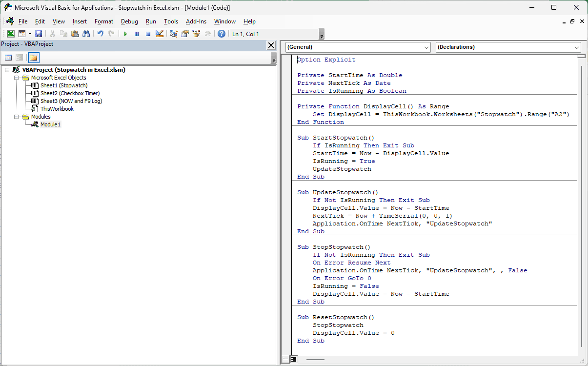Open the Run menu

click(x=151, y=21)
